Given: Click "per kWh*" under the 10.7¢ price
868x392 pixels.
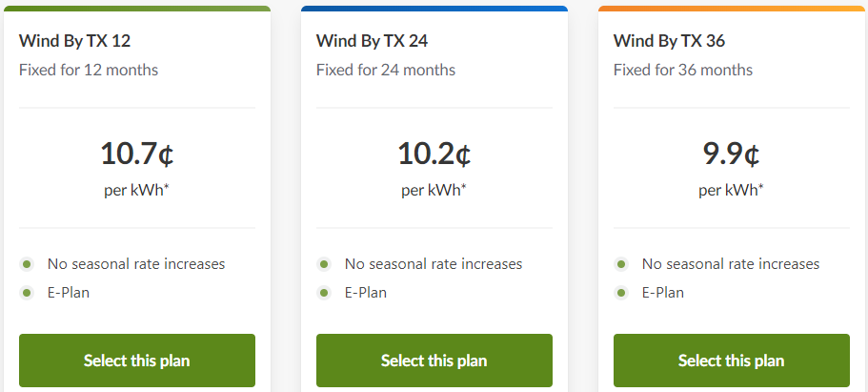Looking at the screenshot, I should 137,190.
